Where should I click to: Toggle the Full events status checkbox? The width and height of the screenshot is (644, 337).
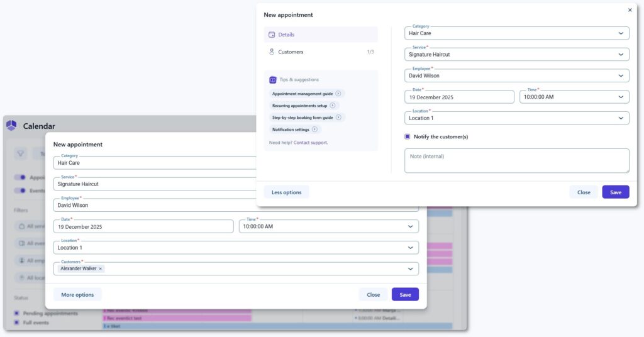click(x=17, y=323)
